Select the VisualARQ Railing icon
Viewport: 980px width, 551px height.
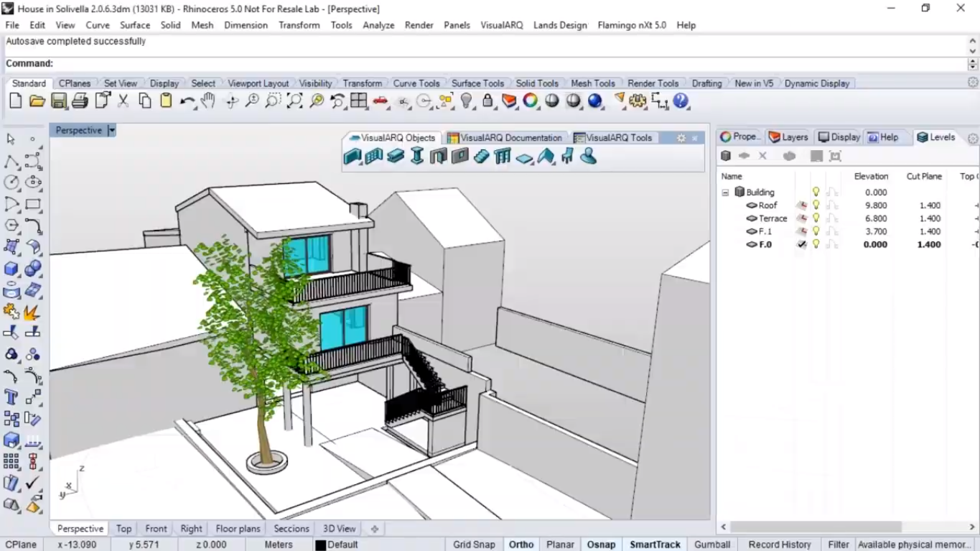click(x=503, y=156)
